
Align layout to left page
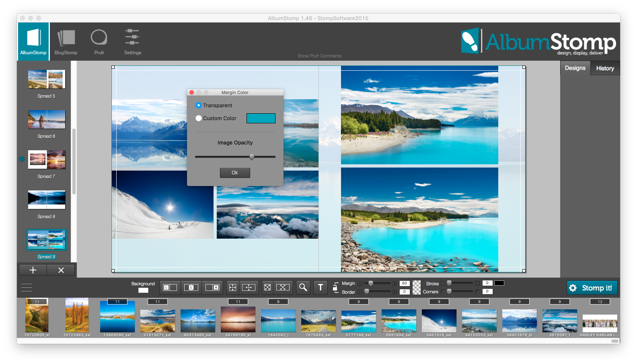tap(170, 287)
